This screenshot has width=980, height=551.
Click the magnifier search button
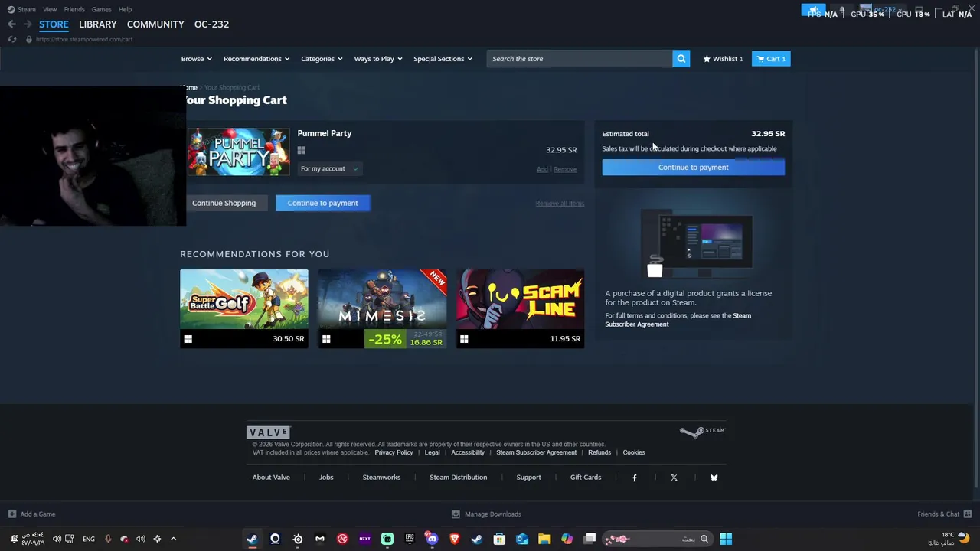[681, 59]
